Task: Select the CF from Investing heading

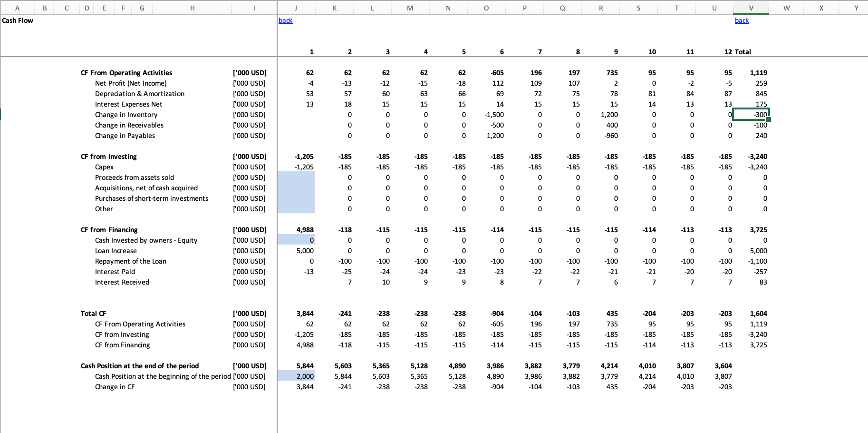Action: [x=108, y=157]
